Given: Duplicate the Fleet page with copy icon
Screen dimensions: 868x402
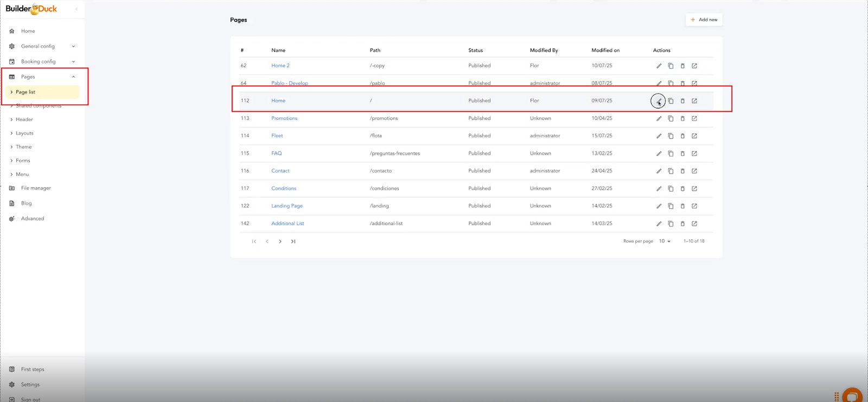Looking at the screenshot, I should click(671, 136).
